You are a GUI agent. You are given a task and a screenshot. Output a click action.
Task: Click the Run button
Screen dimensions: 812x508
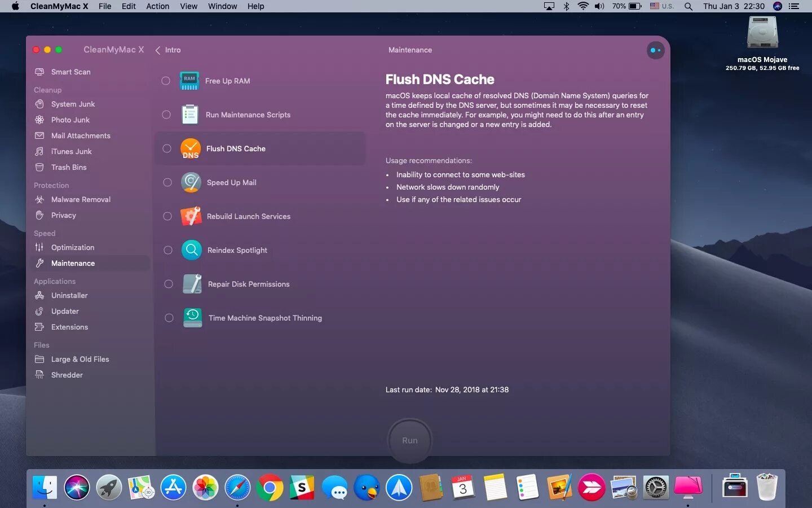click(x=410, y=440)
